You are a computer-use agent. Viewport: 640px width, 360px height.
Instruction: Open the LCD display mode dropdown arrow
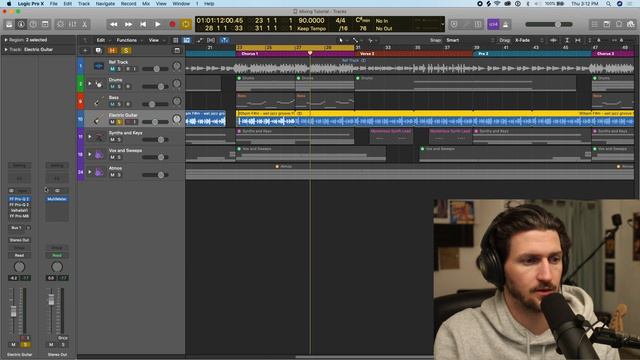442,24
